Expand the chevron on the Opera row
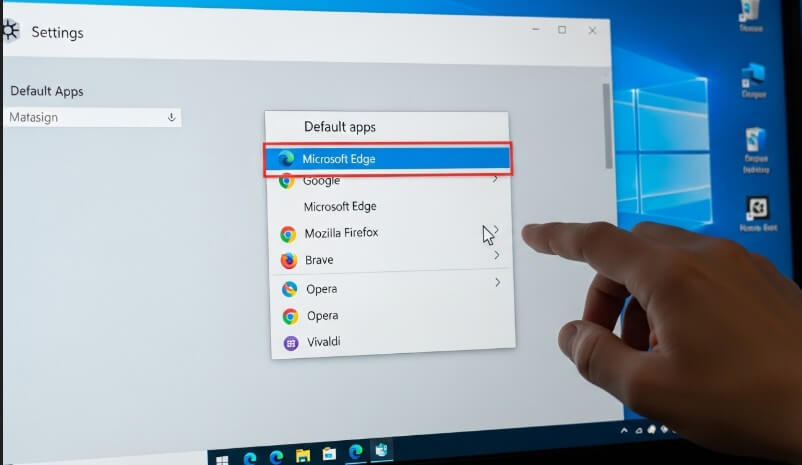This screenshot has width=802, height=465. [x=498, y=282]
